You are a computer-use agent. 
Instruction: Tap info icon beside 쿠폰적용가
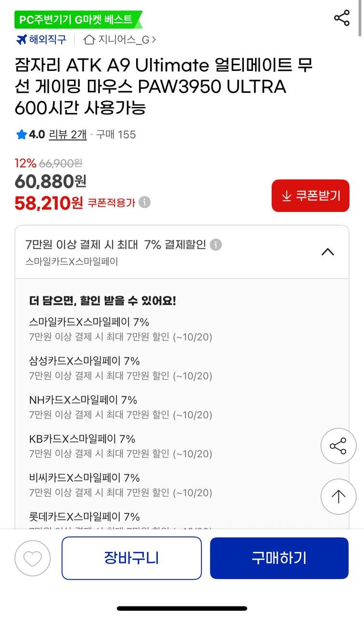click(x=144, y=202)
